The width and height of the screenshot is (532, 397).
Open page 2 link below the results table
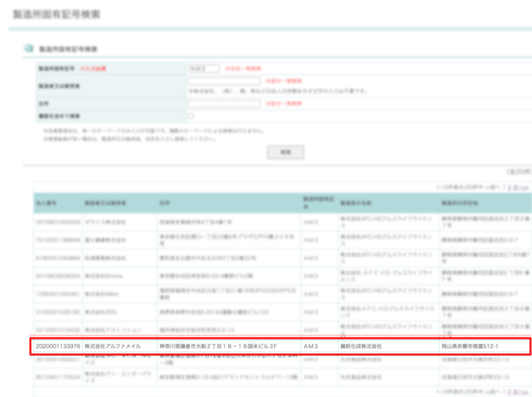tap(509, 392)
